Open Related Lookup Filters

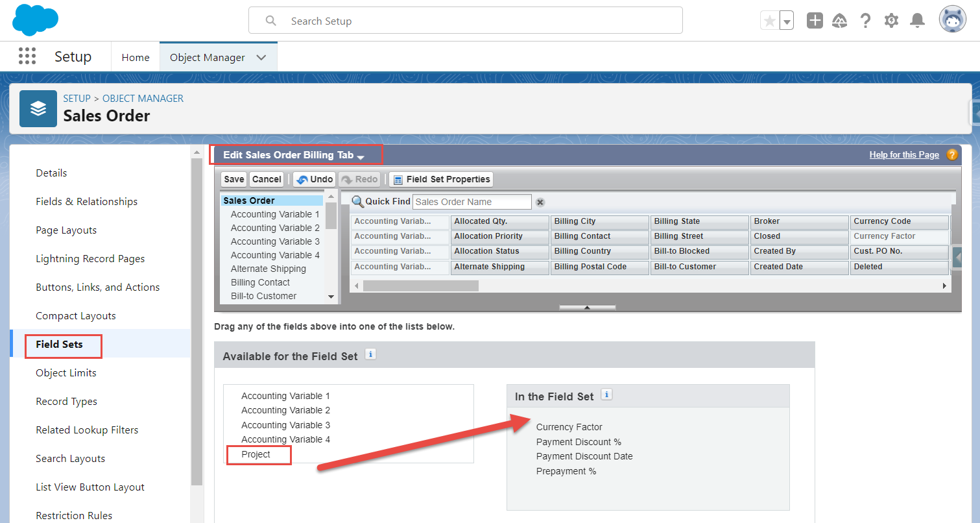(x=88, y=430)
